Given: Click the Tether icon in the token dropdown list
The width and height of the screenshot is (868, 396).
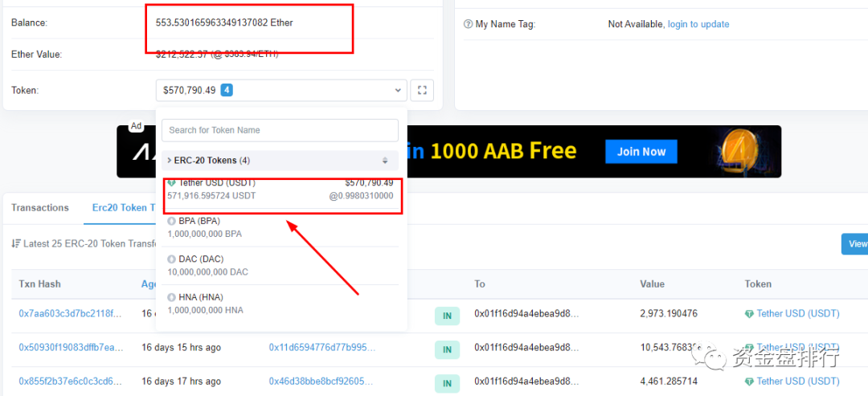Looking at the screenshot, I should pos(172,182).
